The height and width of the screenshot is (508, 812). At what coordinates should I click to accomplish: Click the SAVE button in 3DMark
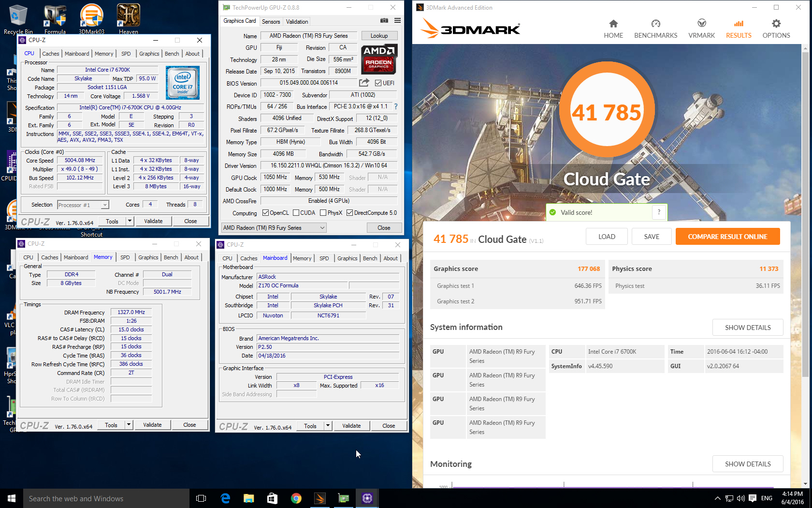[652, 237]
